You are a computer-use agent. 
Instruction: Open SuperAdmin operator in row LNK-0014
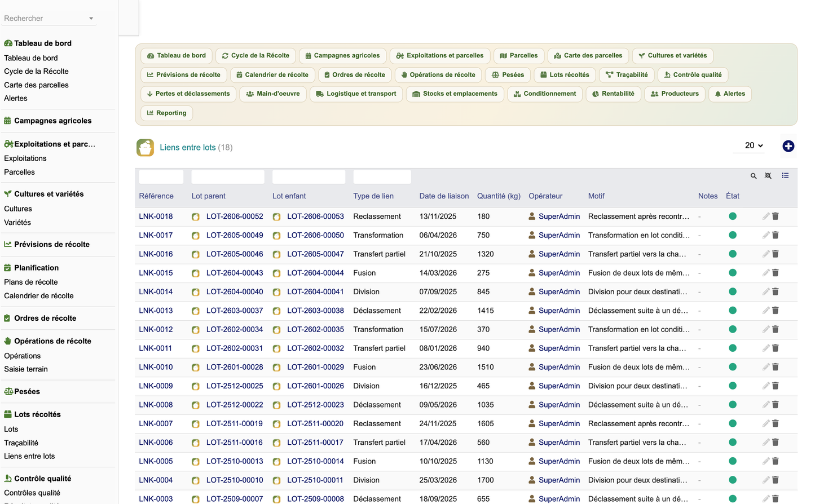coord(559,292)
